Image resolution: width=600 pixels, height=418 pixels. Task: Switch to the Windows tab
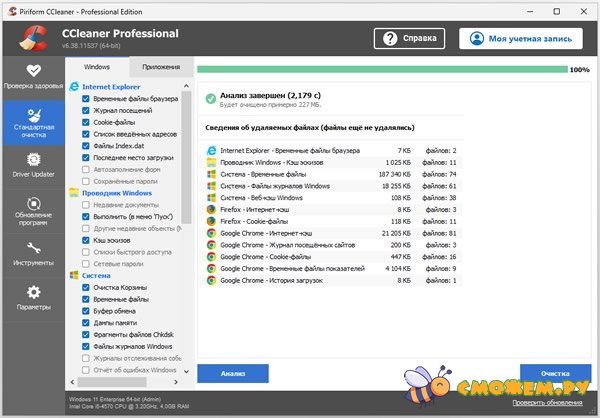pyautogui.click(x=97, y=66)
